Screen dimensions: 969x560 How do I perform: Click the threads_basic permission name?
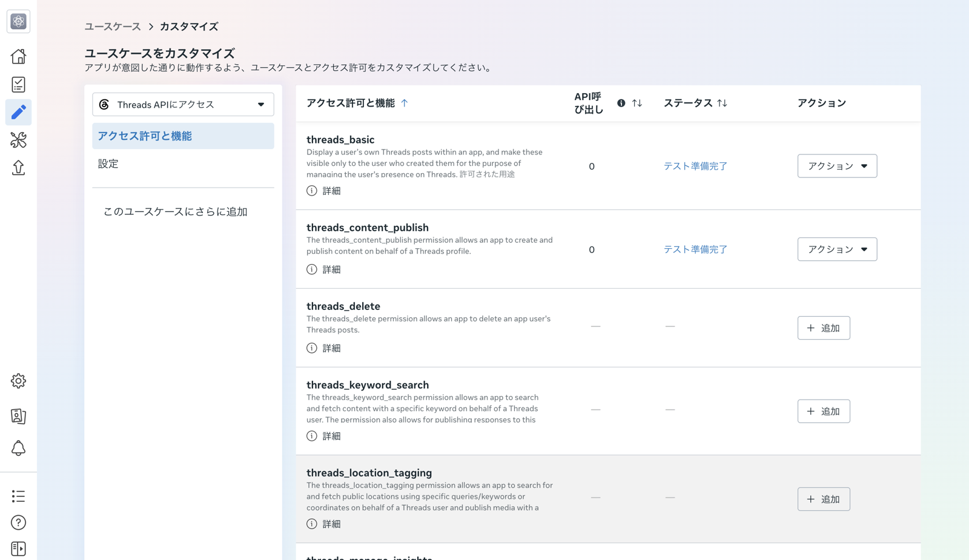click(340, 140)
